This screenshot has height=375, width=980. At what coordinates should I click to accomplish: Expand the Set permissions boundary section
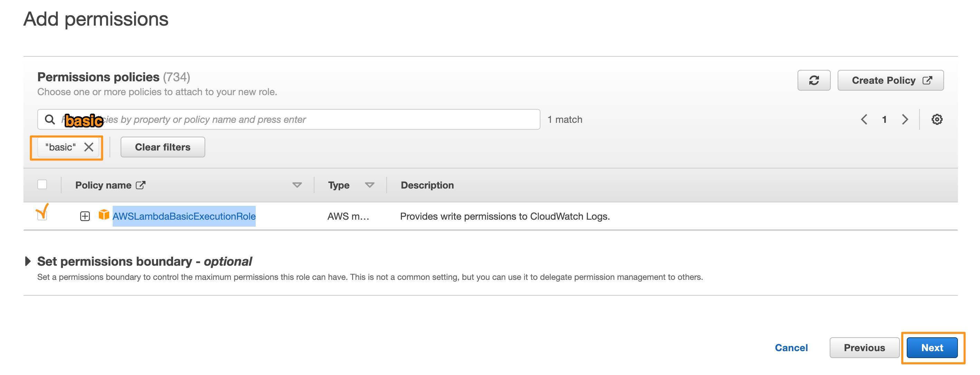click(27, 261)
